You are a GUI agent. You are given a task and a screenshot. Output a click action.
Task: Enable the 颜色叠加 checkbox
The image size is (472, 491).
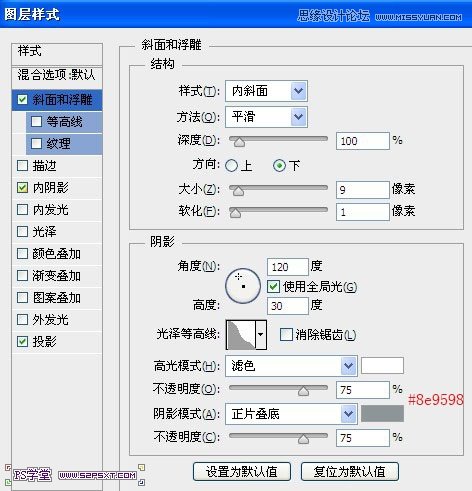pos(22,254)
